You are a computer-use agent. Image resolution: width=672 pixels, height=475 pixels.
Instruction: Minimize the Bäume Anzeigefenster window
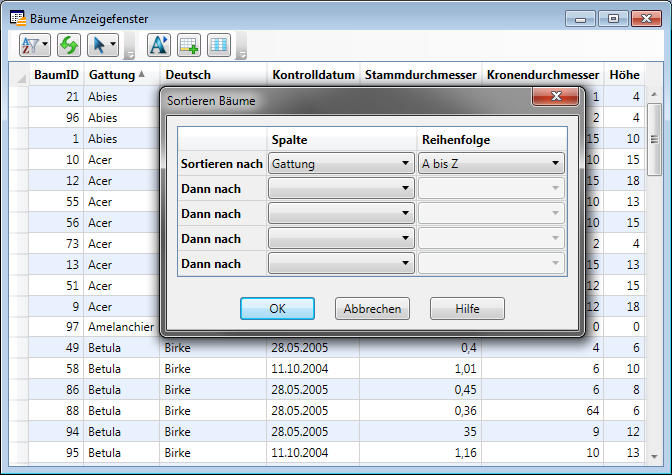[580, 19]
